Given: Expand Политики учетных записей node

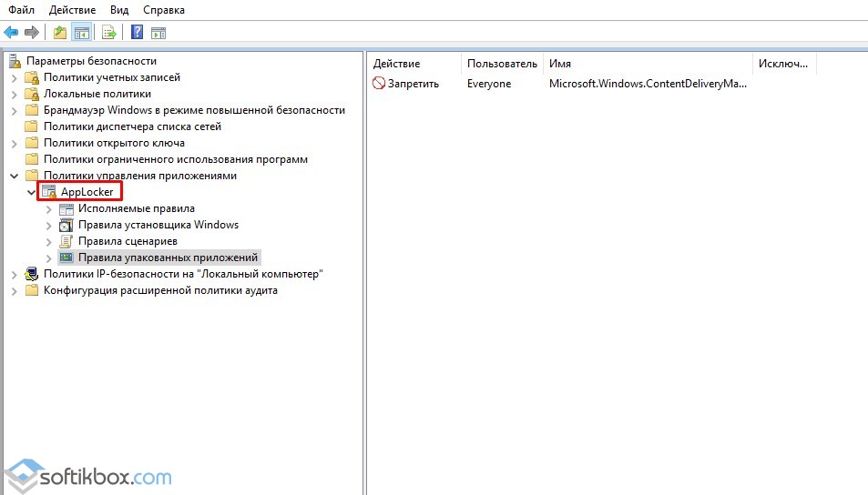Looking at the screenshot, I should (x=15, y=77).
